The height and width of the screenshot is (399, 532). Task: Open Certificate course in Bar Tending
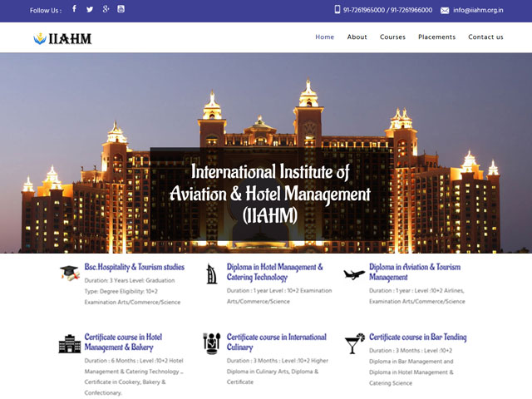click(x=417, y=337)
